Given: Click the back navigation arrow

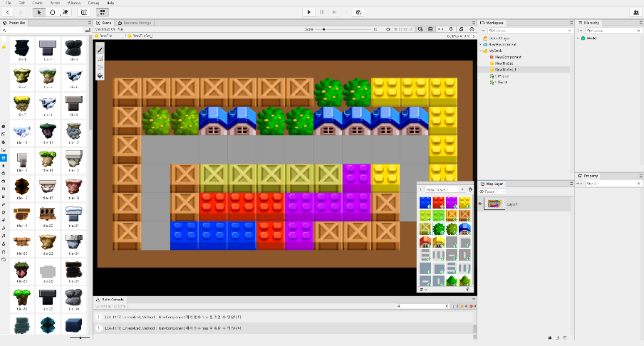Looking at the screenshot, I should [9, 12].
